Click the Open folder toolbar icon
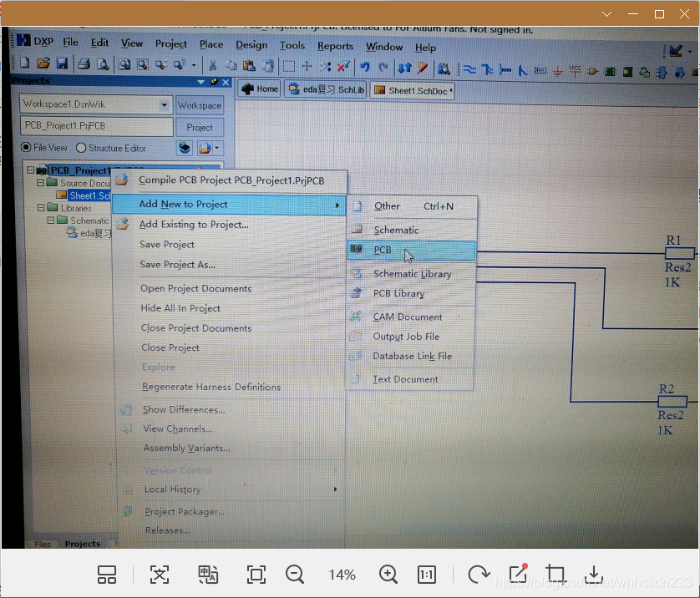This screenshot has height=598, width=700. (x=43, y=63)
